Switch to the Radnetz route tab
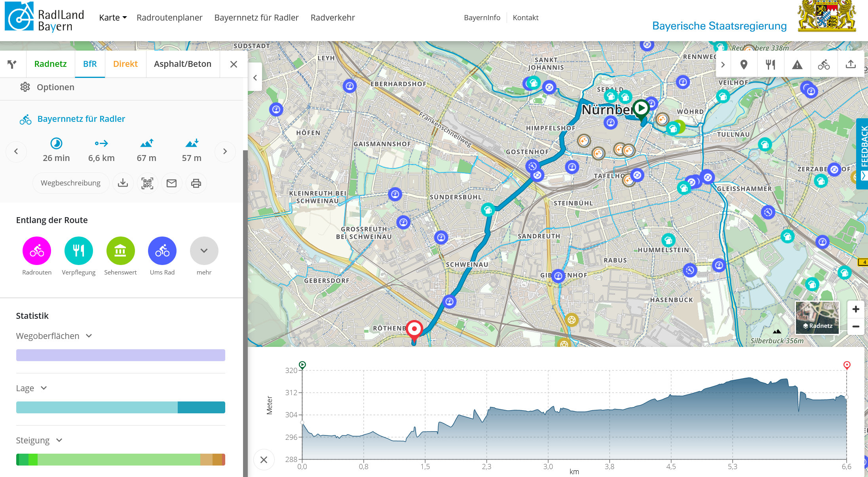The image size is (868, 477). (x=50, y=64)
